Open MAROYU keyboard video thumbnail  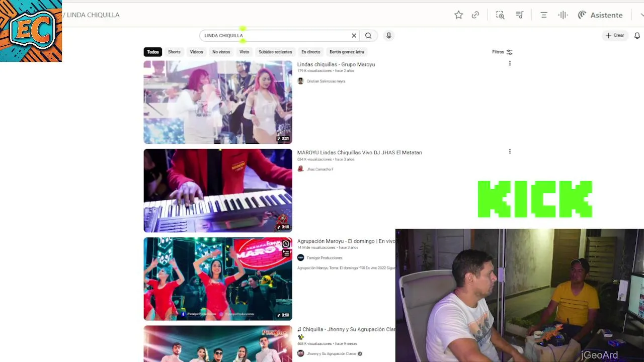pyautogui.click(x=218, y=191)
